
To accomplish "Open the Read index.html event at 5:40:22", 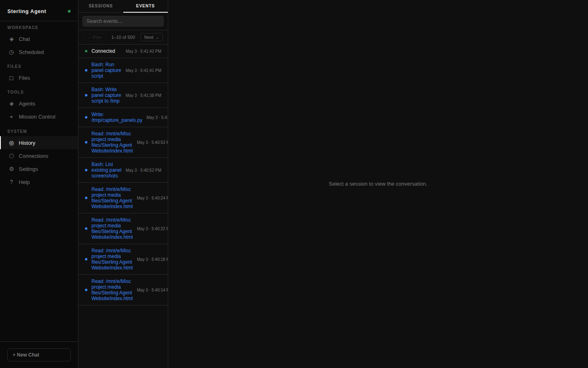I will (x=123, y=229).
